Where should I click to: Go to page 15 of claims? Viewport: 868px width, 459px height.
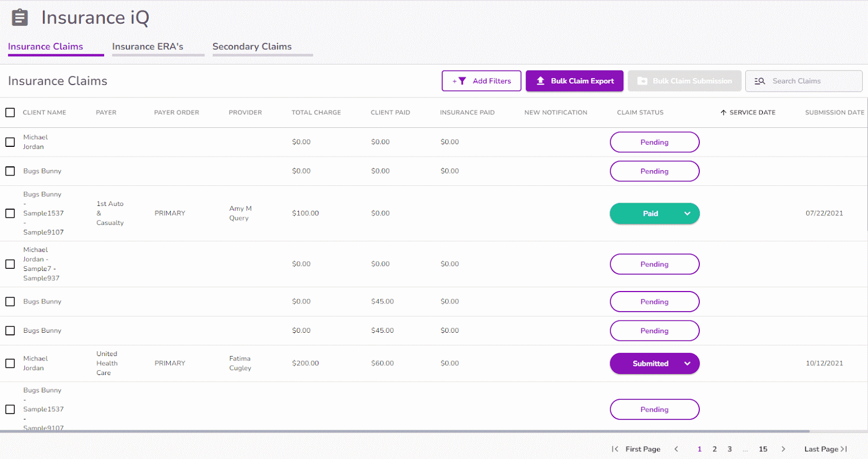point(763,449)
